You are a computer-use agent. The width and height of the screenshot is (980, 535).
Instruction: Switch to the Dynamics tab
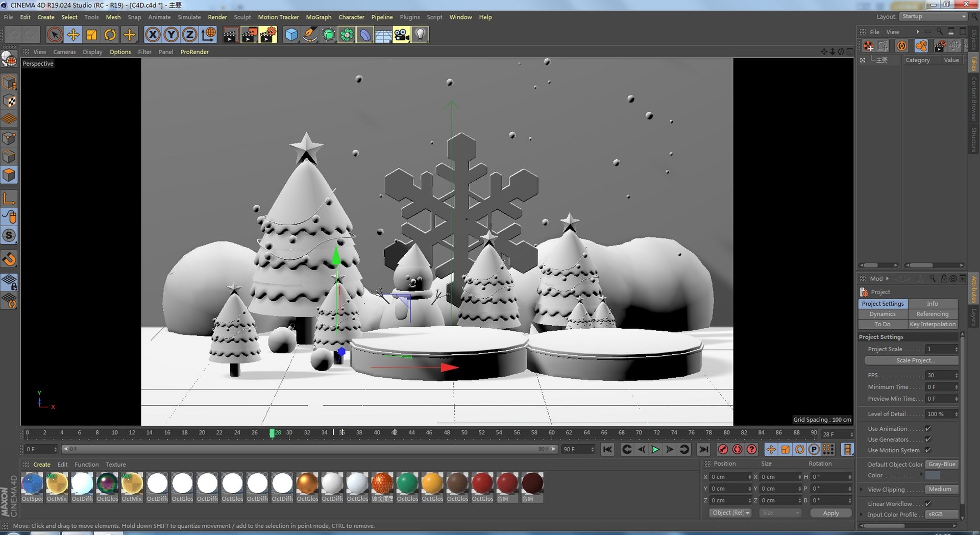point(883,314)
